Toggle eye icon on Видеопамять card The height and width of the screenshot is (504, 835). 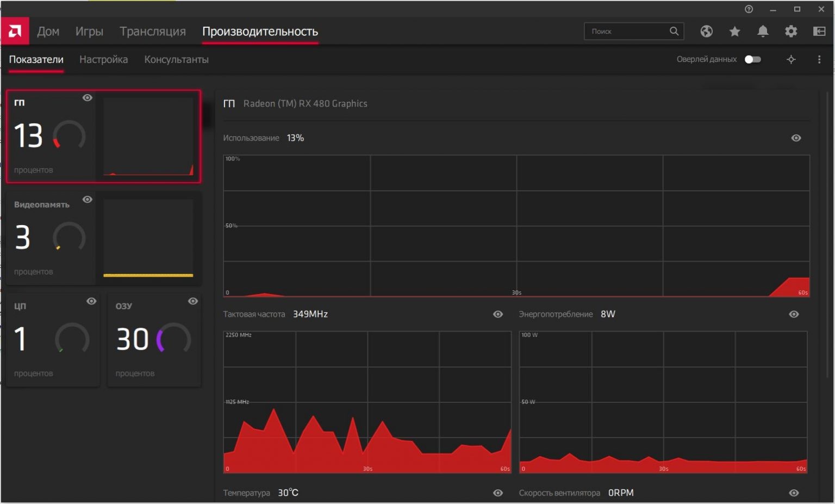(x=87, y=200)
